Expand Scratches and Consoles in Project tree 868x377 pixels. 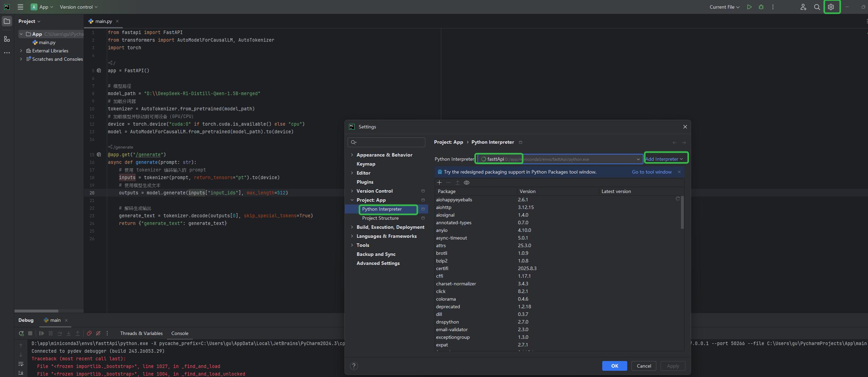pos(21,59)
